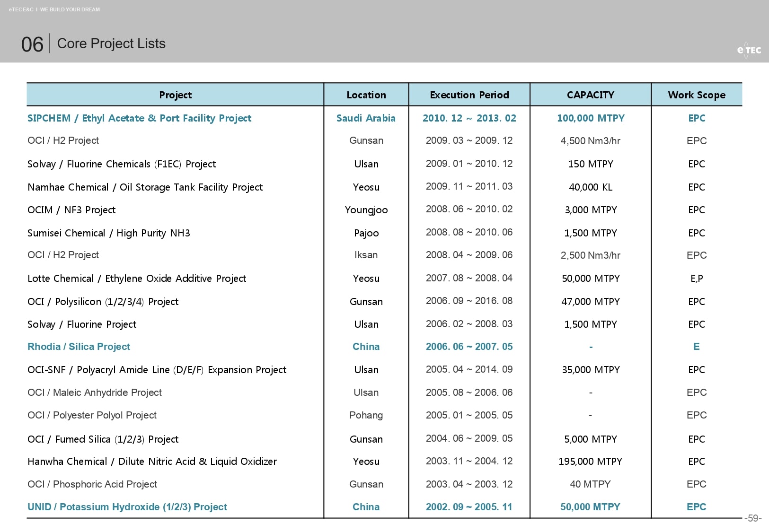Click 'UNID / Potassium Hydroxide (1/2/3) Project'
The image size is (769, 532).
click(x=127, y=507)
